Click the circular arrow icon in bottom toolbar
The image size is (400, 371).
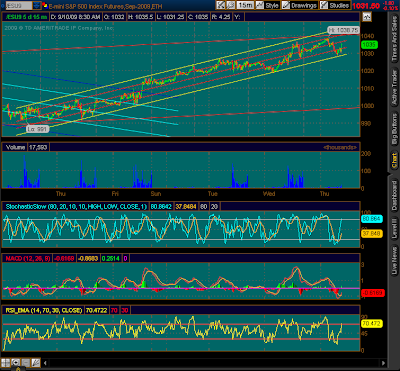(15, 363)
